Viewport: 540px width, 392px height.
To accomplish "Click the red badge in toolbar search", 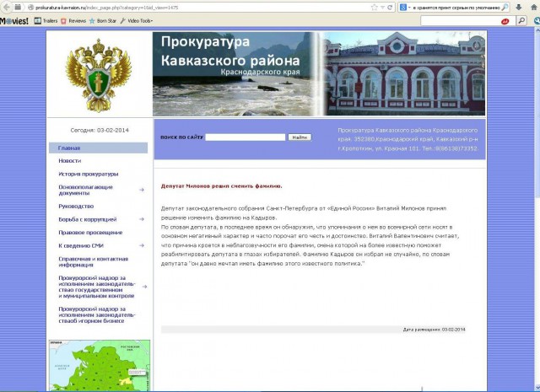I will [x=505, y=21].
